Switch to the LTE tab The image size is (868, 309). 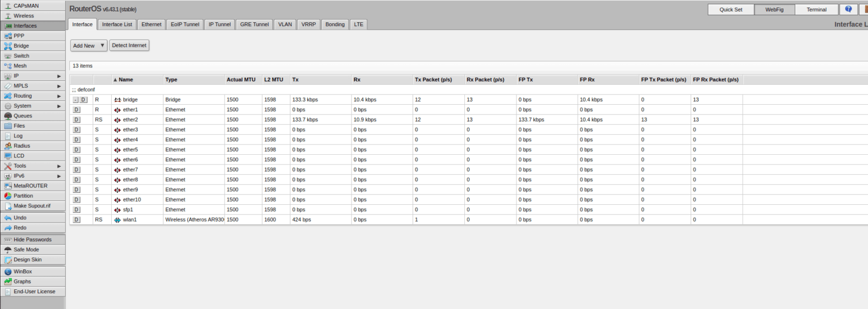[x=359, y=24]
